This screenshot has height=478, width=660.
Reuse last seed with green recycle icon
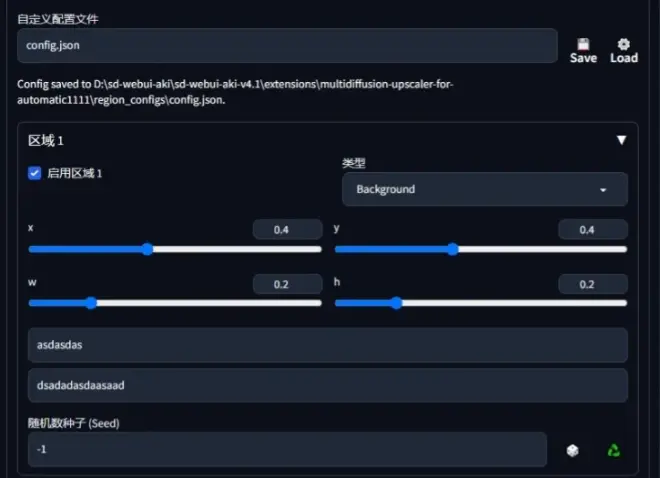tap(614, 451)
